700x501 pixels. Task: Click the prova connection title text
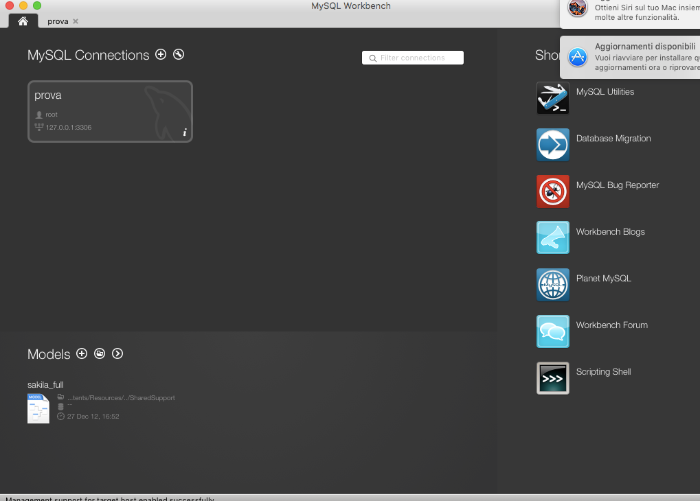(x=48, y=95)
